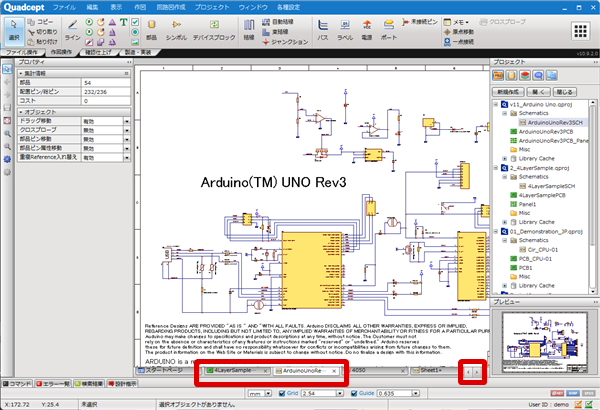Open the 部品ピン移動 value dropdown
Viewport: 600px width, 410px height.
point(127,139)
